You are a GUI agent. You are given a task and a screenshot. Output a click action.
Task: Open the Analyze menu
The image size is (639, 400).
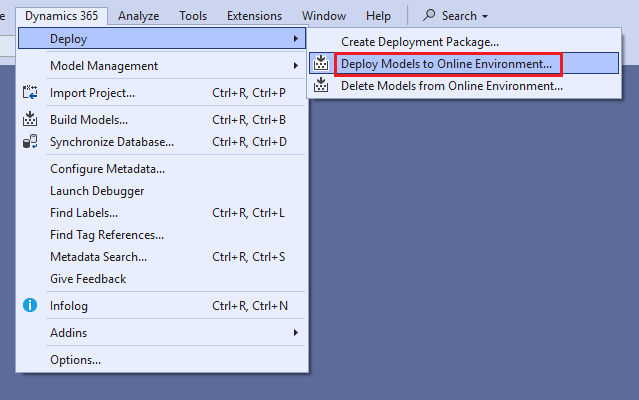pos(138,16)
